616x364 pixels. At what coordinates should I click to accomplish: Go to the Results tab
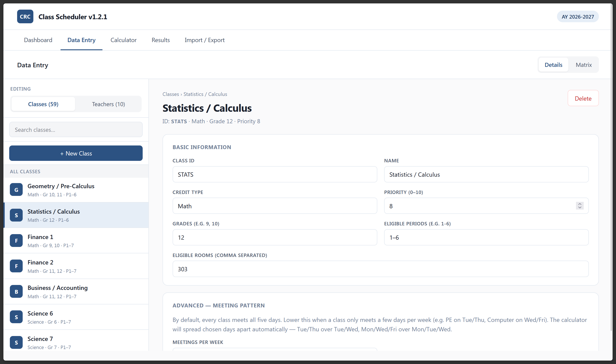(161, 40)
